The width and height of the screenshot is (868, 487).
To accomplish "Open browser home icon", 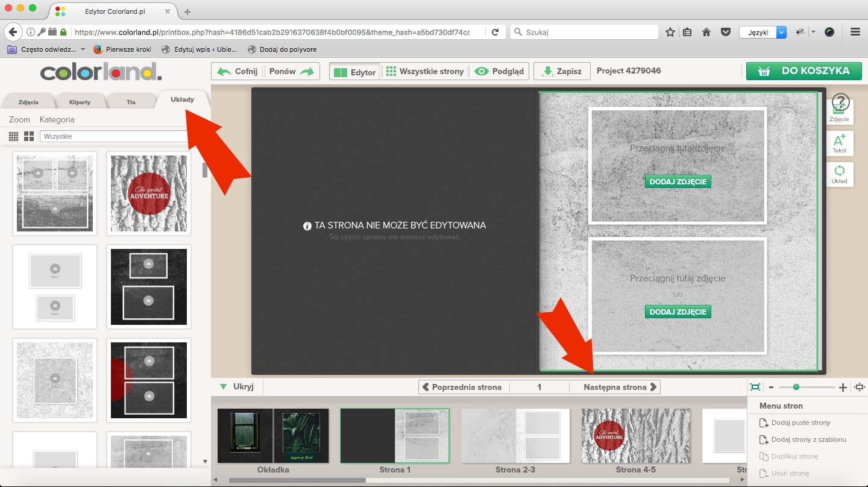I will (x=707, y=32).
